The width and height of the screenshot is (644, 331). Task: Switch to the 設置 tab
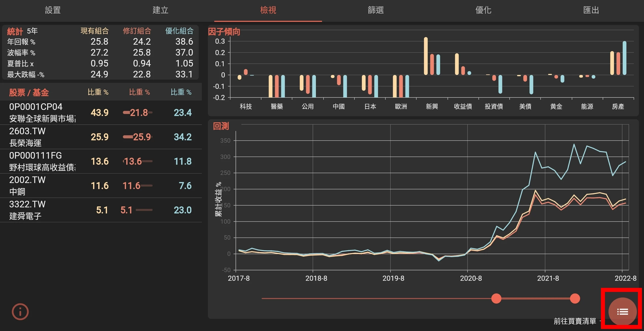coord(53,10)
